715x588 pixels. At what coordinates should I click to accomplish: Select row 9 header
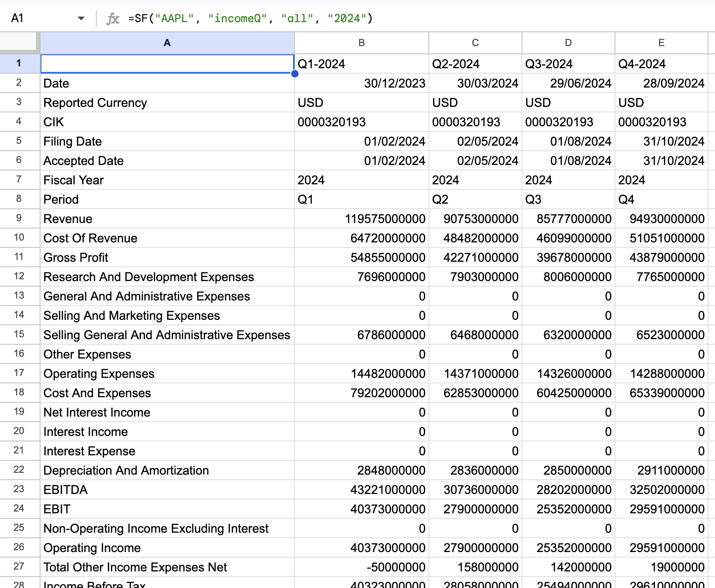click(x=20, y=218)
